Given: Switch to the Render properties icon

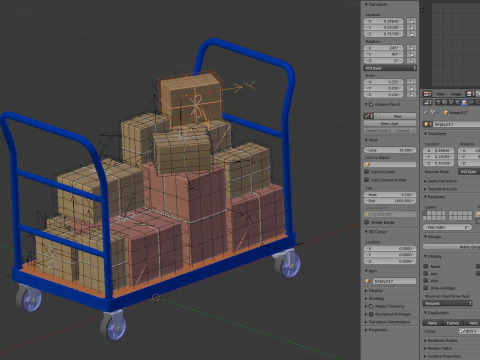Looking at the screenshot, I should (438, 103).
